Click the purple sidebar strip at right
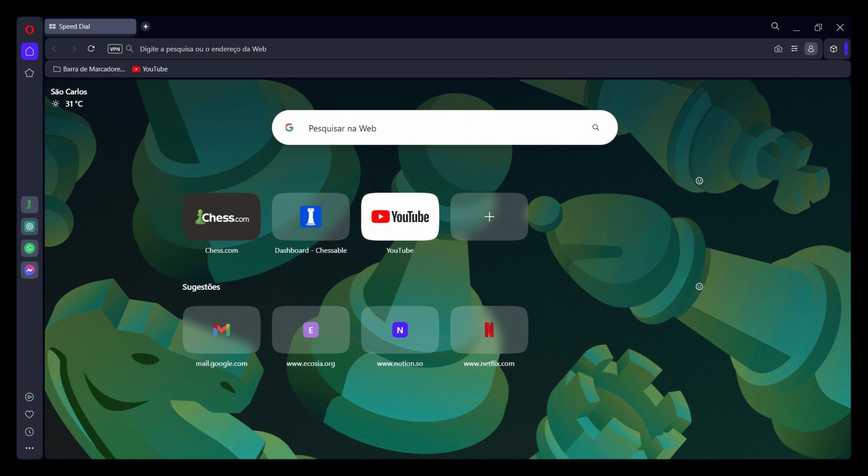Screen dimensions: 868x476 [x=846, y=49]
